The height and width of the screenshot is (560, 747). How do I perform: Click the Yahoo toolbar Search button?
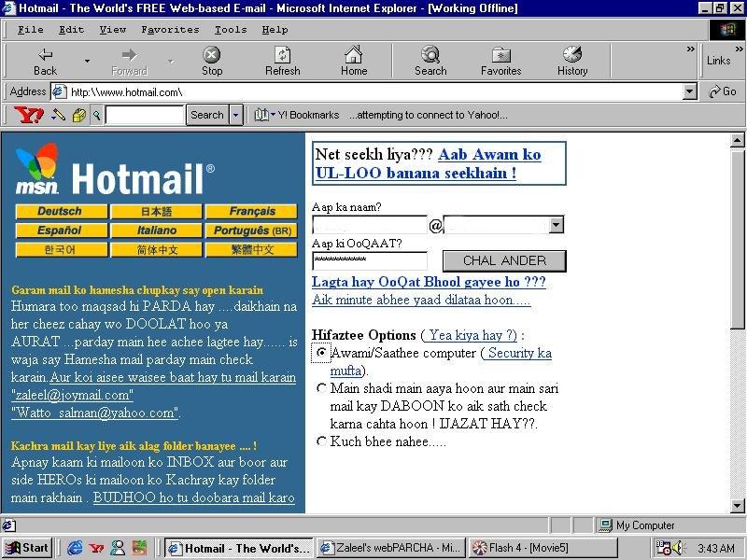pos(207,115)
